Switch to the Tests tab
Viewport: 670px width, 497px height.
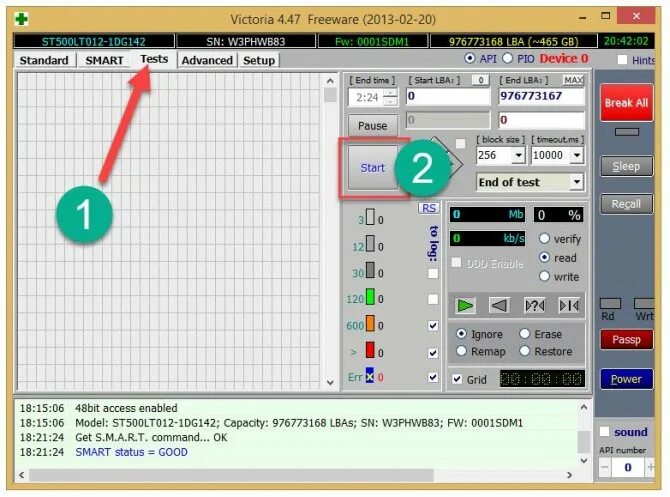tap(154, 59)
